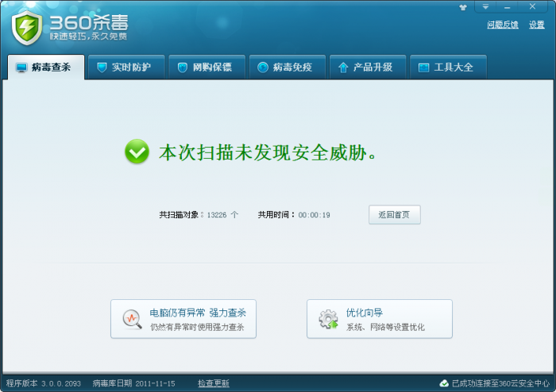Open the 设置 link

point(536,25)
